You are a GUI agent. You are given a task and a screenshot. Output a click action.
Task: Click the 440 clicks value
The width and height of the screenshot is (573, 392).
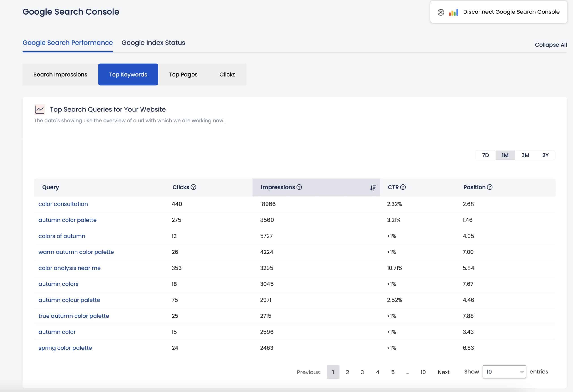point(177,204)
